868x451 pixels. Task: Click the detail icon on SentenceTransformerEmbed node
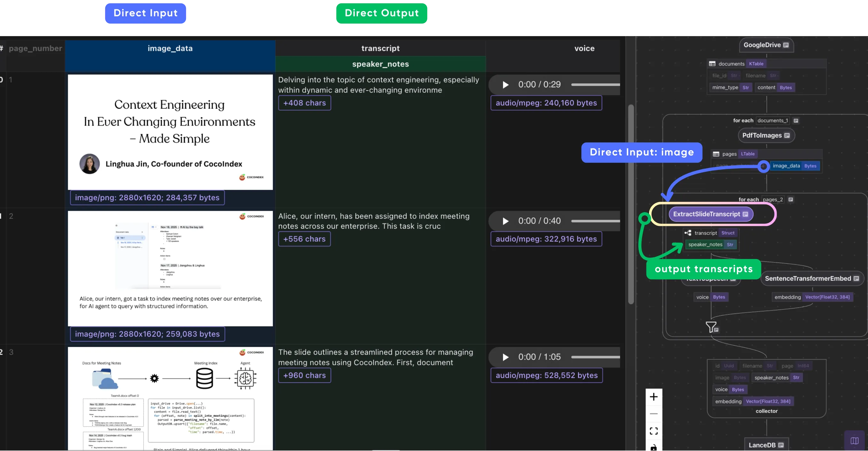coord(857,278)
